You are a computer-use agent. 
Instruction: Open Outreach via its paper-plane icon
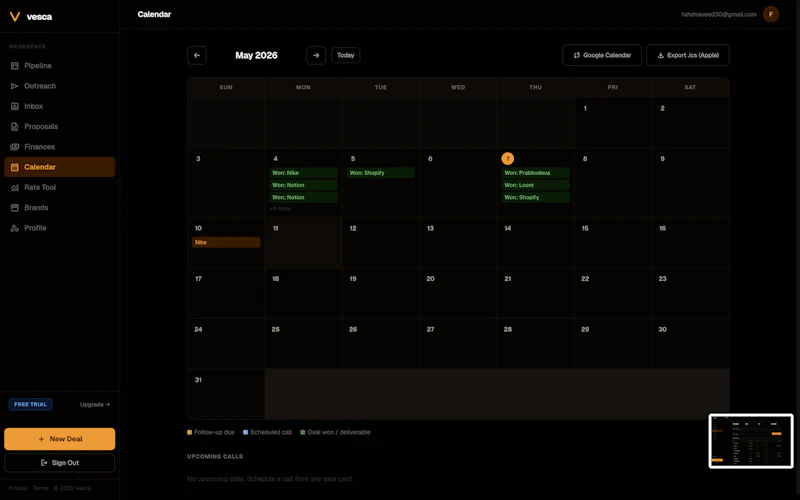coord(15,86)
